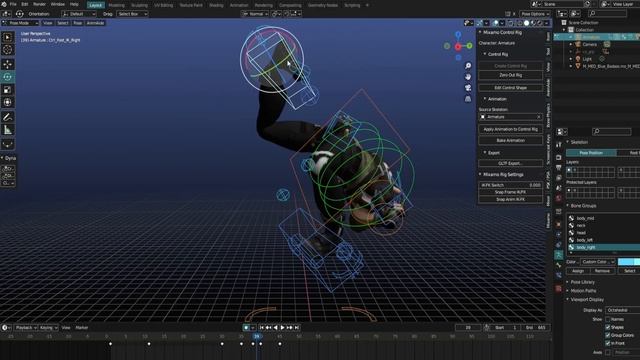This screenshot has height=360, width=640.
Task: Open the Drag Select Box dropdown
Action: 132,14
